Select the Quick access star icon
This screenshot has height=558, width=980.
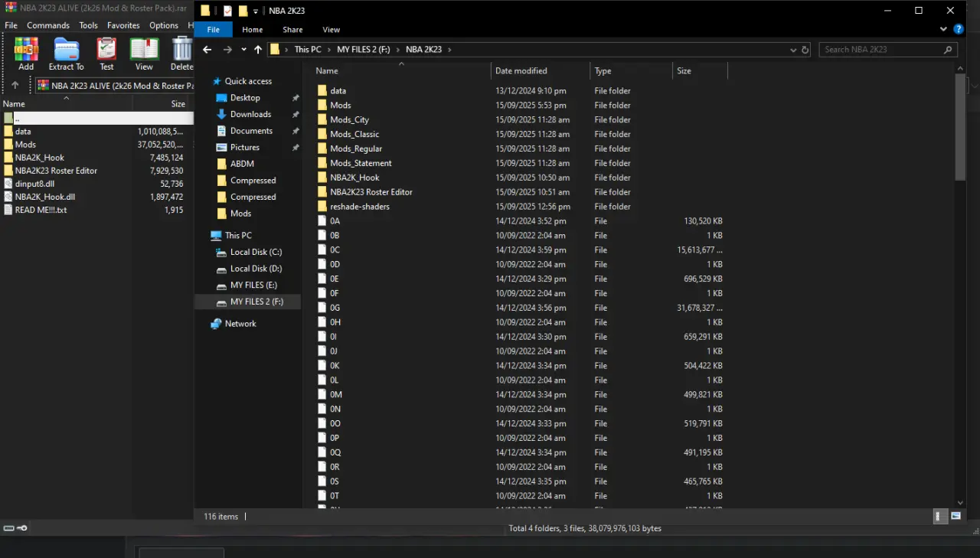click(x=217, y=81)
